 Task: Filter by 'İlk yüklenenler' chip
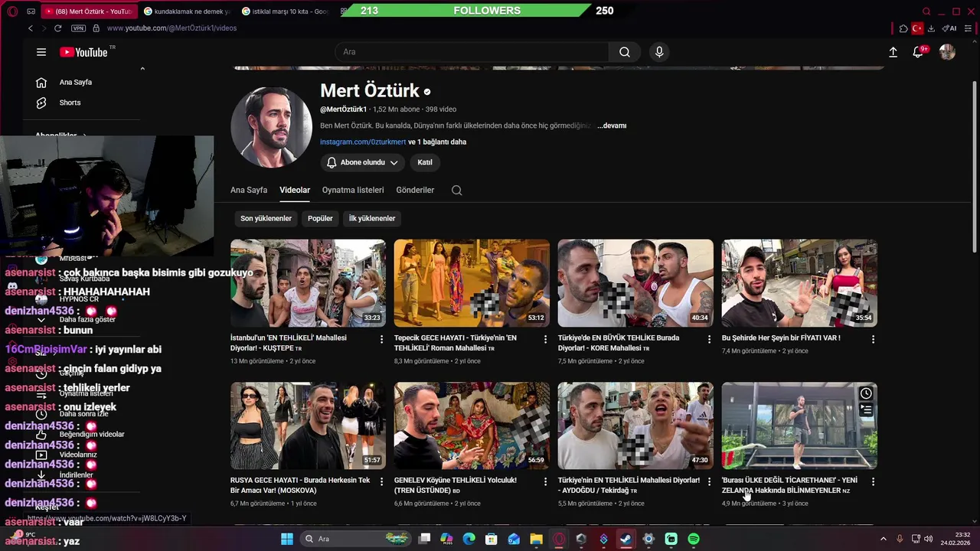(x=372, y=218)
